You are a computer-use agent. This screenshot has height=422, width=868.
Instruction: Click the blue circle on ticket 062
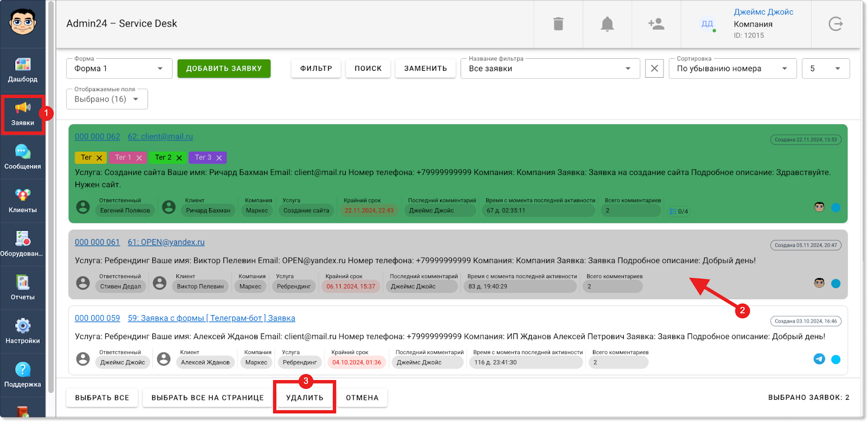(836, 207)
